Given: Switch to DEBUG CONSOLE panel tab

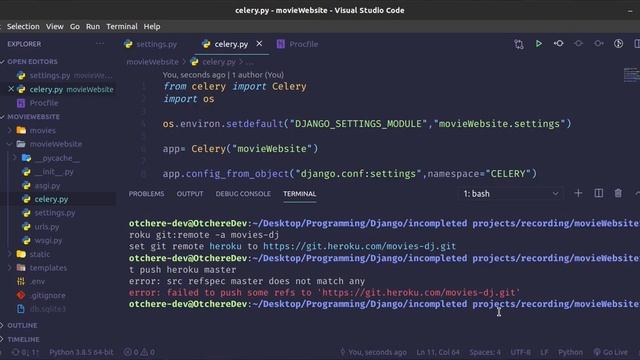Looking at the screenshot, I should pyautogui.click(x=243, y=194).
